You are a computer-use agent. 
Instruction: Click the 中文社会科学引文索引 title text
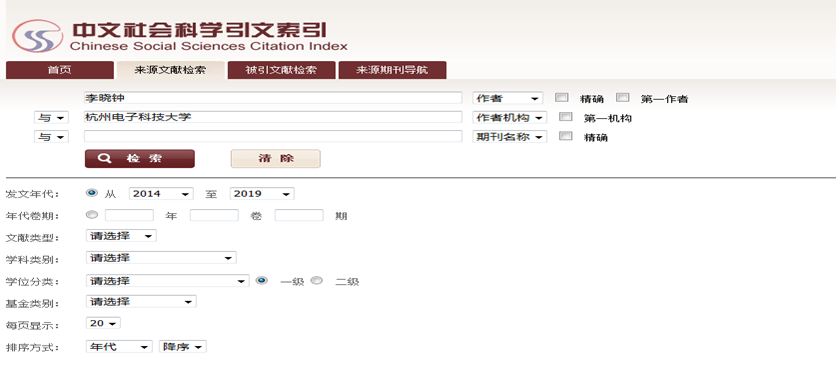198,30
